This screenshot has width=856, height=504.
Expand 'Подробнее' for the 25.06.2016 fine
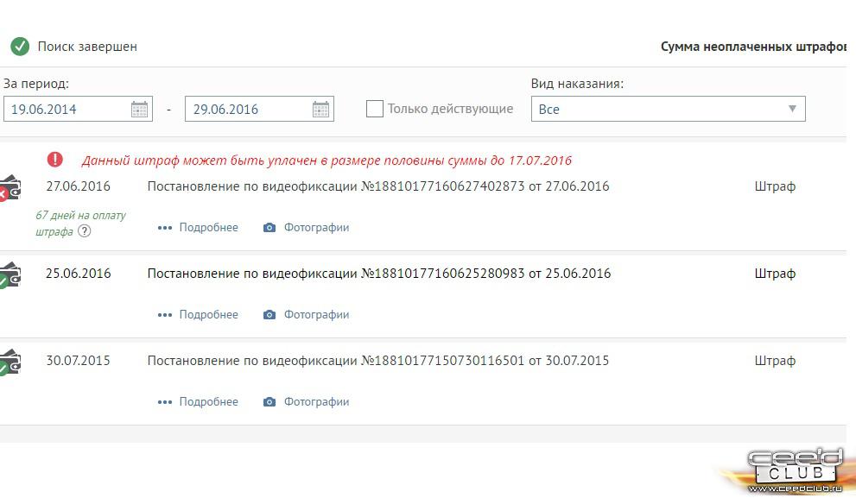point(198,315)
